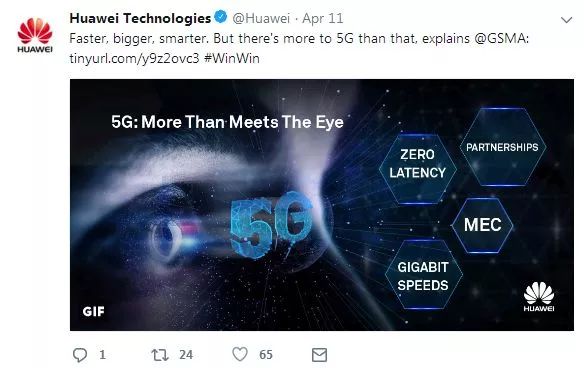
Task: Open the @Huawei handle link
Action: coord(261,19)
